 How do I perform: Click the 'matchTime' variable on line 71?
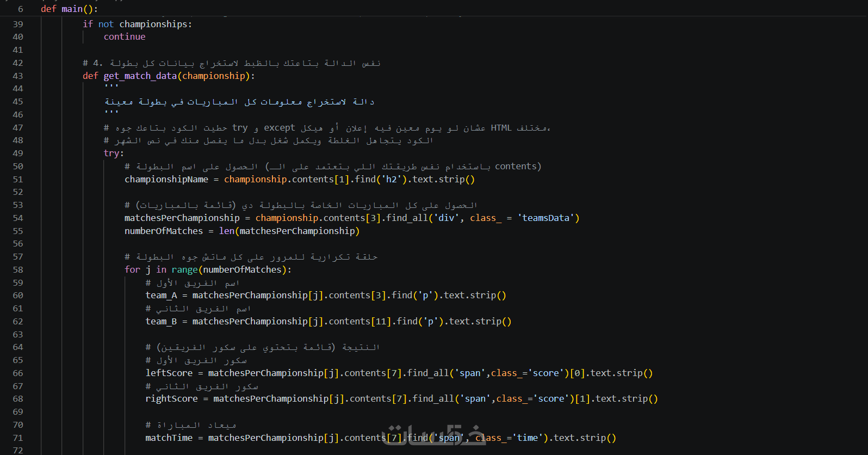169,438
